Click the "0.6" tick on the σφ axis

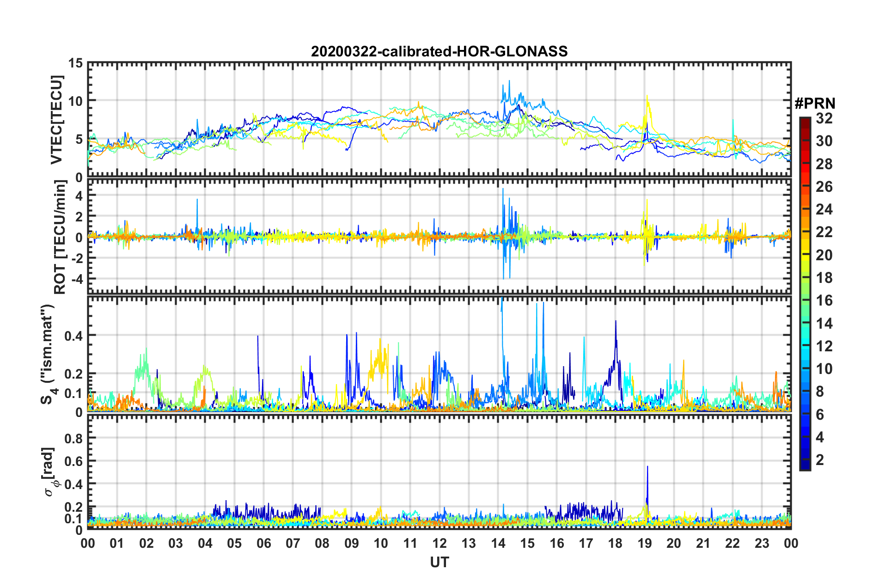(x=73, y=461)
